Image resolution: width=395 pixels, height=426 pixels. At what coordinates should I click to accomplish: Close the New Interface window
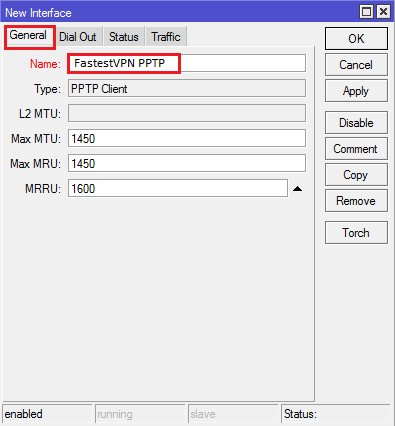coord(383,12)
